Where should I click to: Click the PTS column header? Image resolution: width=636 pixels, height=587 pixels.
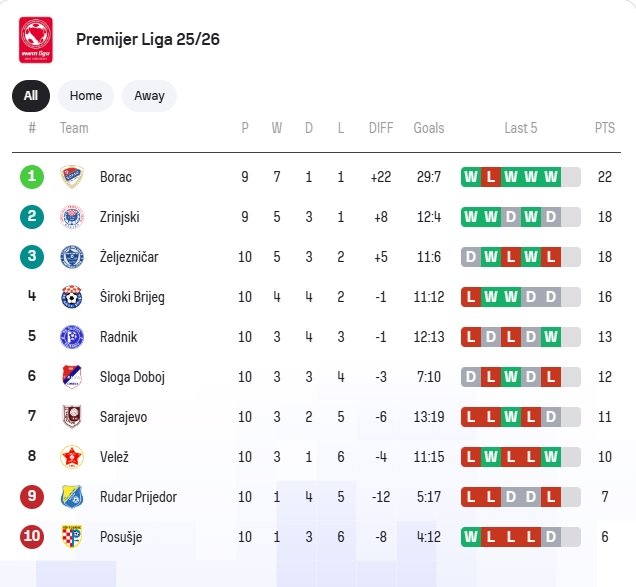coord(605,128)
